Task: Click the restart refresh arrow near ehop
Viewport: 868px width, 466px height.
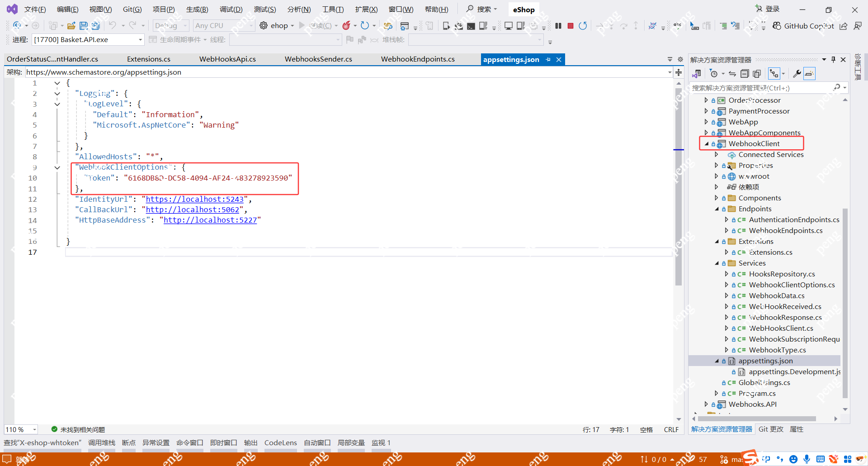Action: [x=364, y=26]
